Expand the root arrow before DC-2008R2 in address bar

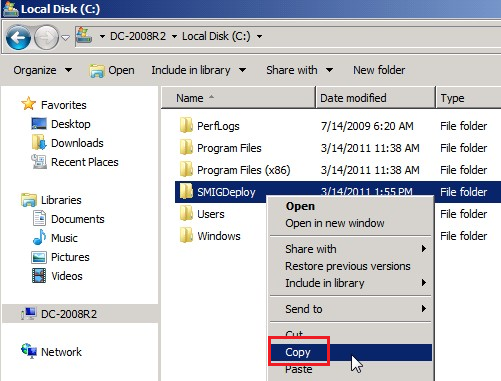[x=102, y=36]
